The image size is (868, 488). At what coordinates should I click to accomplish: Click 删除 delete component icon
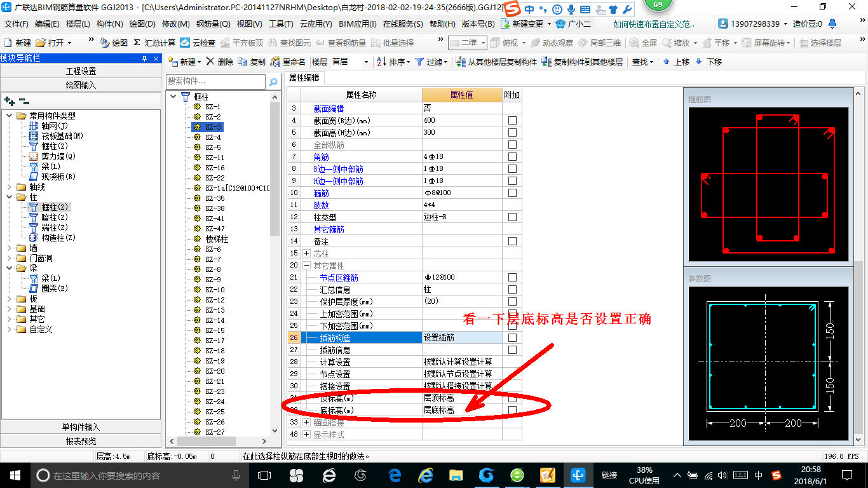[210, 62]
